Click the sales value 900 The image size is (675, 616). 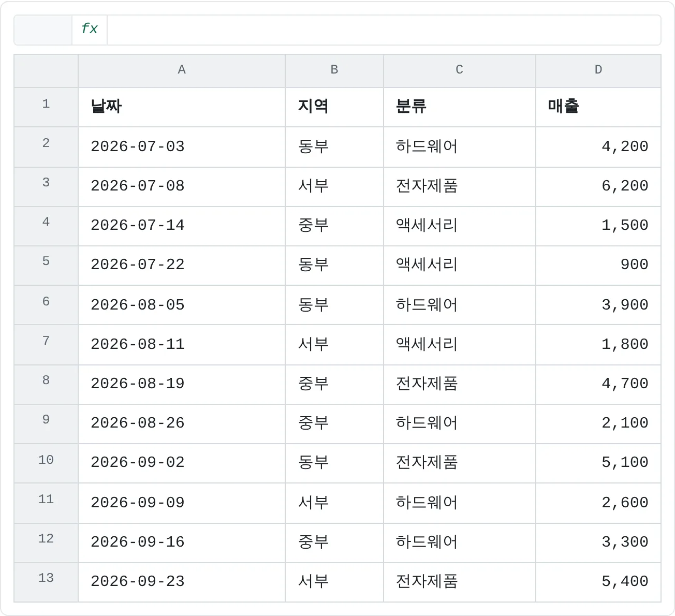click(598, 266)
